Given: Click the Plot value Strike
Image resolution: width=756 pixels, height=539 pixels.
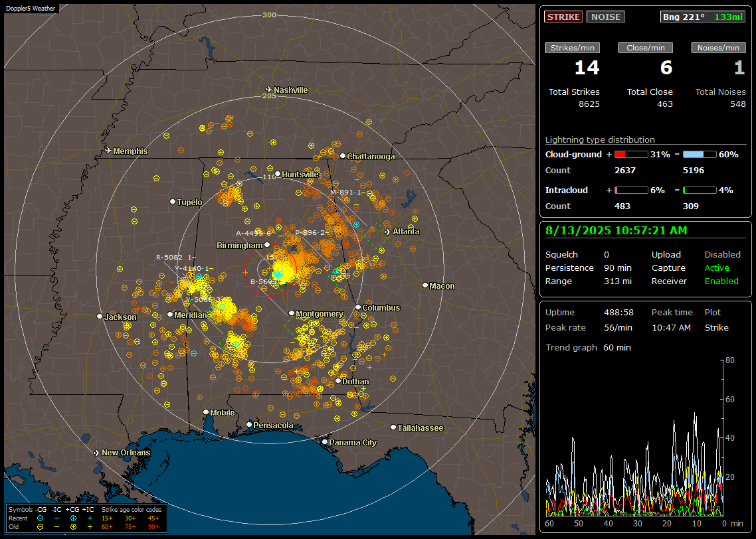Looking at the screenshot, I should [716, 328].
